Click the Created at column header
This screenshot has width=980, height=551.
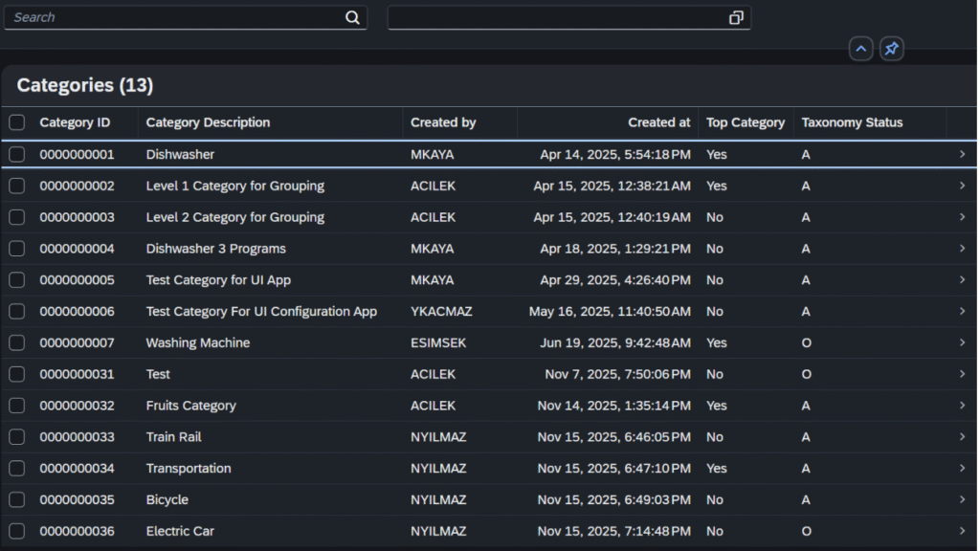(658, 122)
